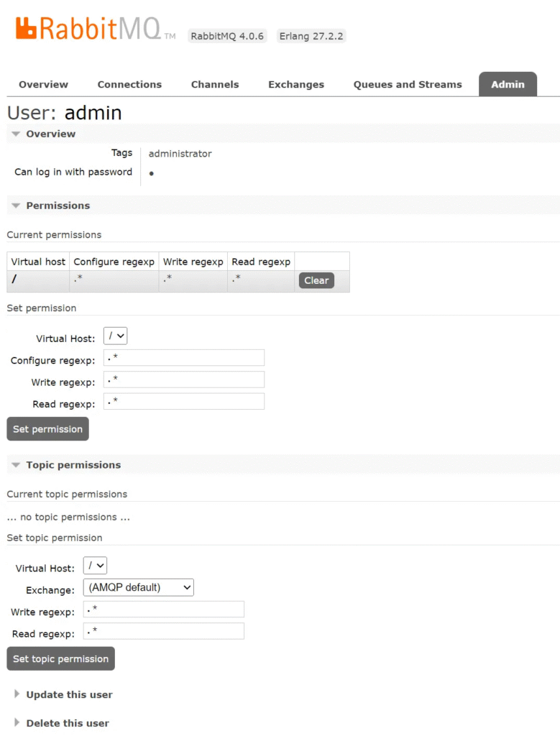
Task: Click the 'administrator' tag text
Action: (x=180, y=154)
